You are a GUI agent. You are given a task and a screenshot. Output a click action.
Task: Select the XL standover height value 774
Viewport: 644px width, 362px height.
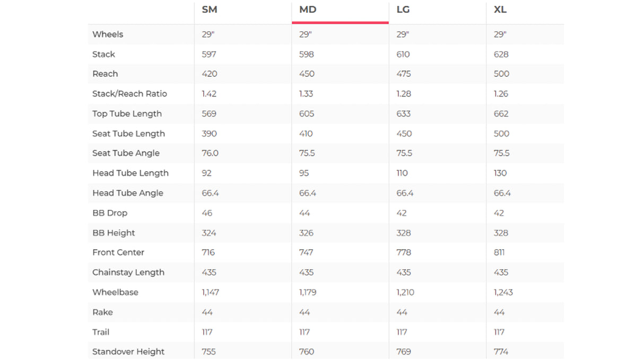tap(501, 351)
